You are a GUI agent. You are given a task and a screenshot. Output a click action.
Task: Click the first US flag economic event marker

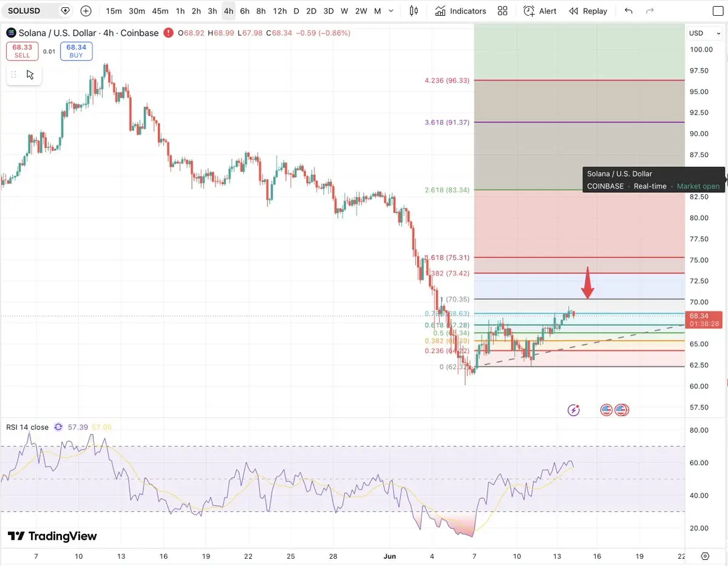coord(606,410)
